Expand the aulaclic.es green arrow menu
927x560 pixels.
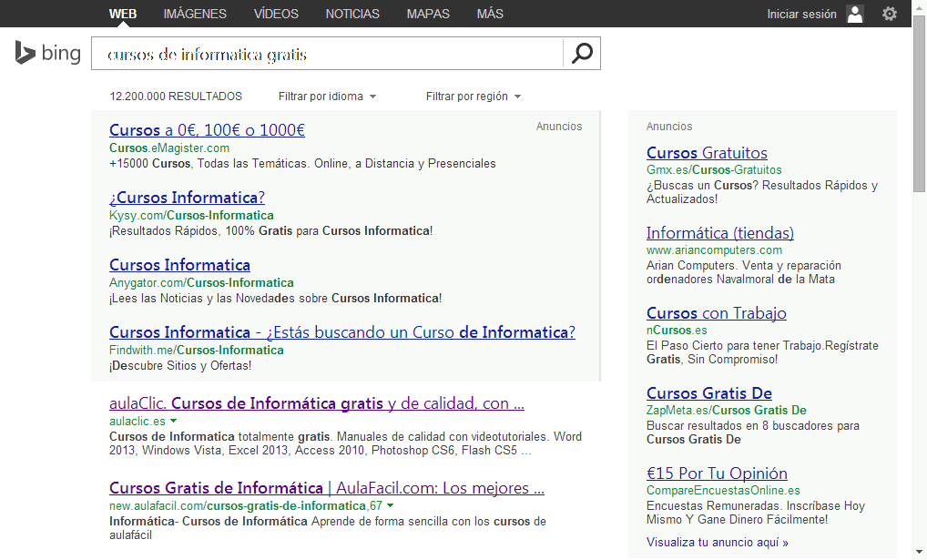pyautogui.click(x=173, y=421)
